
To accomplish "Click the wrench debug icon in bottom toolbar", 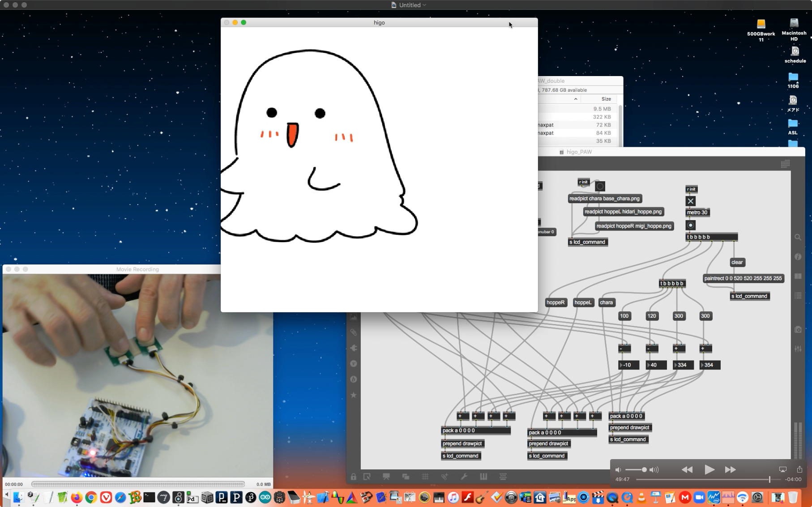I will 464,477.
